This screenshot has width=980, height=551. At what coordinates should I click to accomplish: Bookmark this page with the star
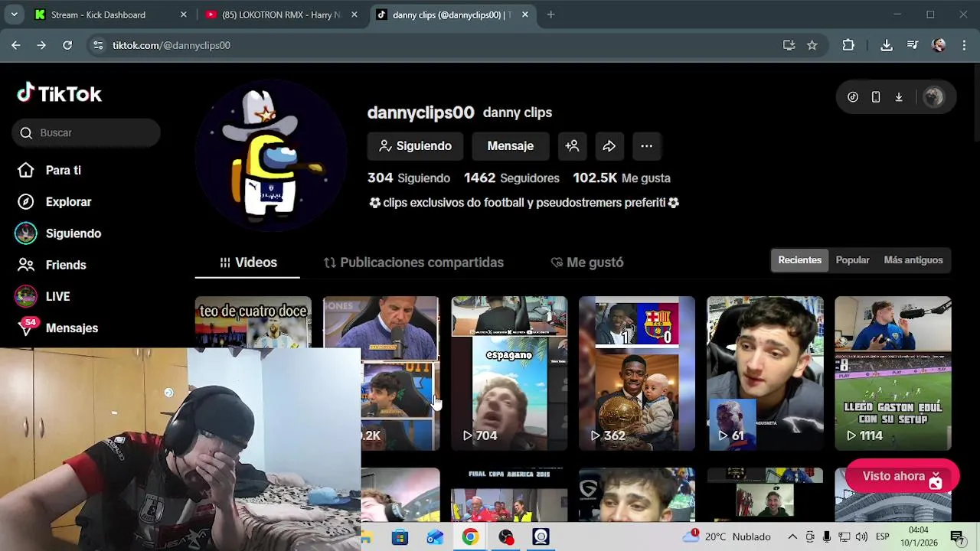812,45
